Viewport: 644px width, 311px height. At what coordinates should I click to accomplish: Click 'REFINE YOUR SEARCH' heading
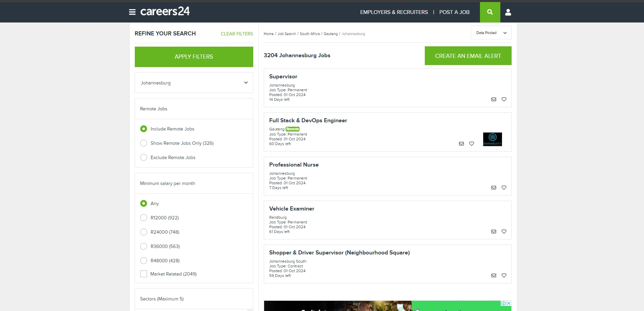point(165,33)
